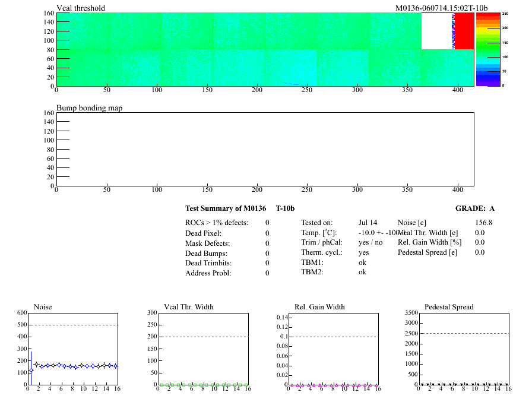Select the "M0136-060714.15:02T-10b" header label
The width and height of the screenshot is (532, 399).
[x=441, y=8]
